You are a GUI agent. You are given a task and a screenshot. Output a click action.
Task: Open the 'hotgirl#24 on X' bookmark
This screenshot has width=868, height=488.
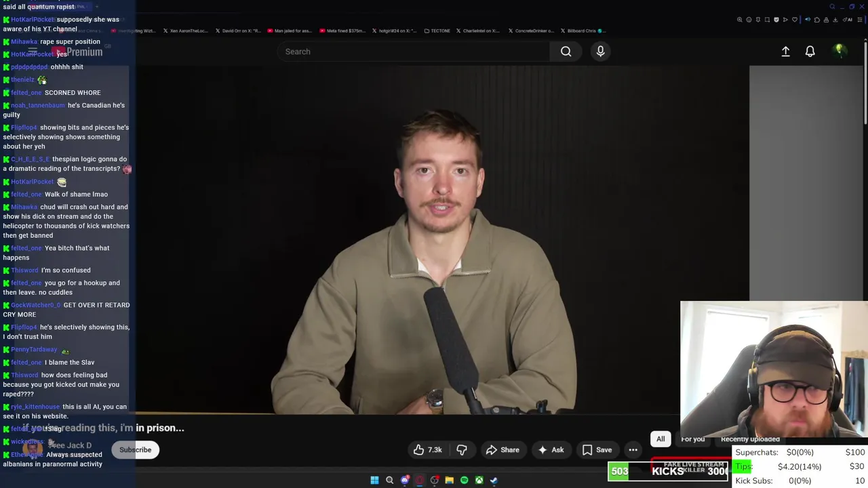coord(395,30)
